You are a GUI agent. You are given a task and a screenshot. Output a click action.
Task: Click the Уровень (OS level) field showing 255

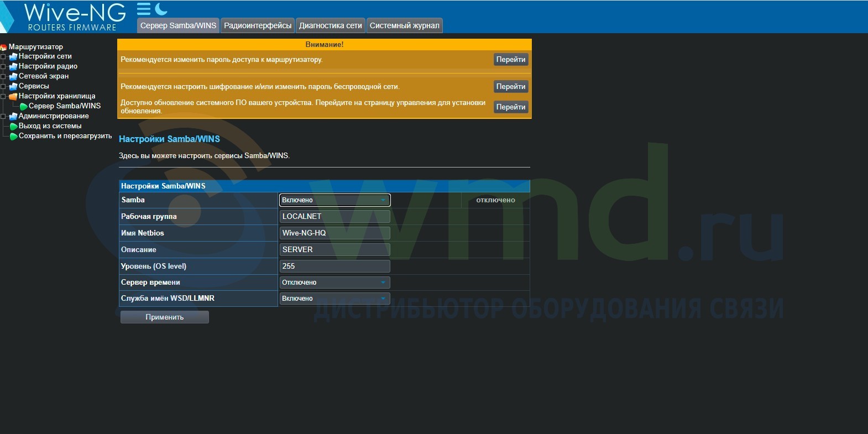click(x=334, y=266)
